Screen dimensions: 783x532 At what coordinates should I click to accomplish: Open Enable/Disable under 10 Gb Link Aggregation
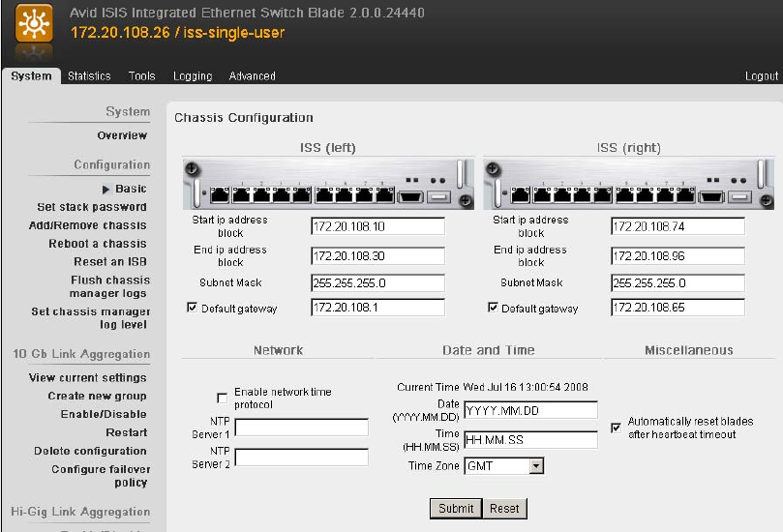coord(104,414)
